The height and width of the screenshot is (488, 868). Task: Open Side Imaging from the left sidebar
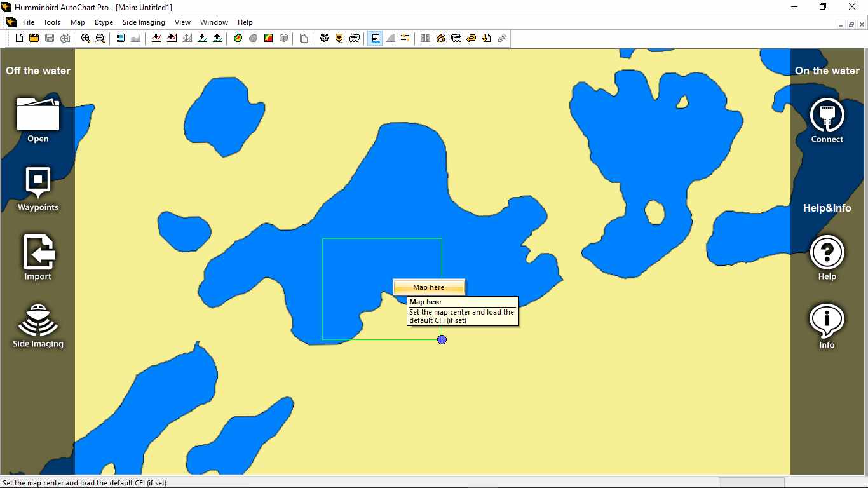pos(38,326)
